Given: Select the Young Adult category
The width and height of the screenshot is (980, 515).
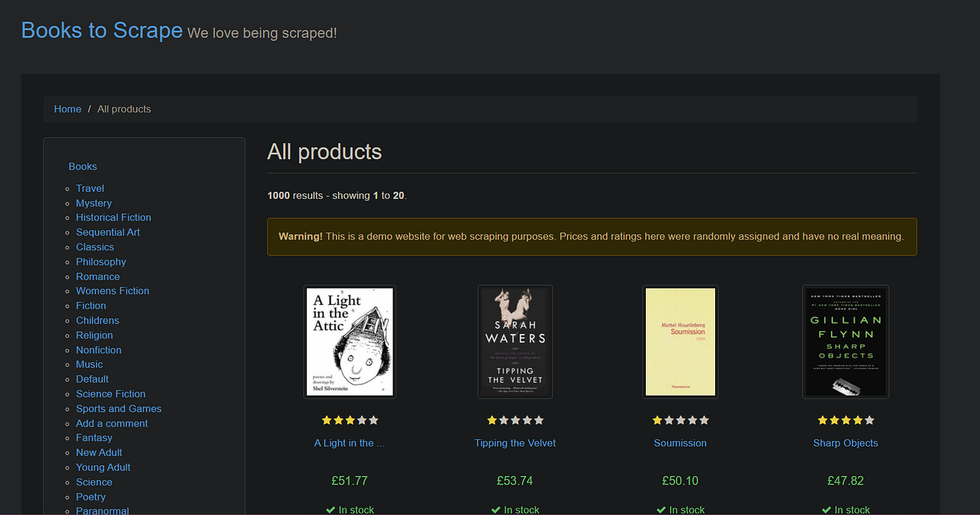Looking at the screenshot, I should pyautogui.click(x=103, y=467).
